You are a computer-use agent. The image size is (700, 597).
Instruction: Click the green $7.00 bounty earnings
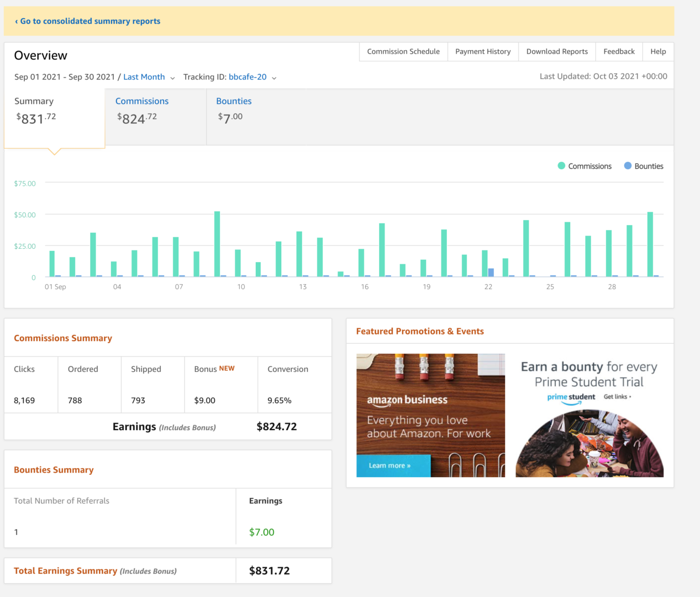(x=262, y=532)
